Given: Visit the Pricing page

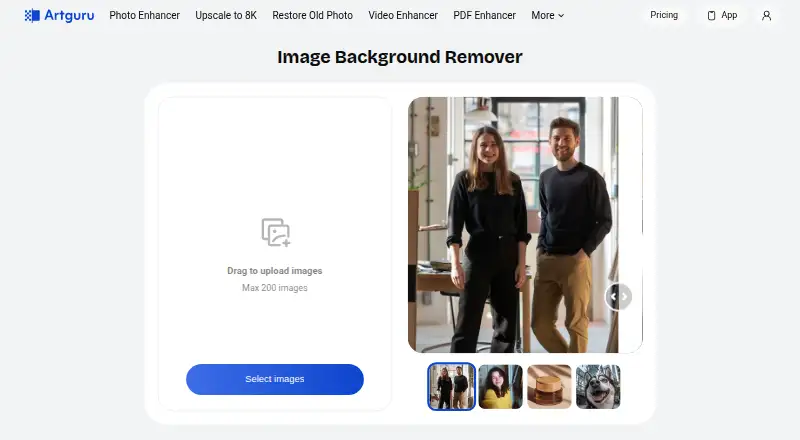Looking at the screenshot, I should [664, 15].
